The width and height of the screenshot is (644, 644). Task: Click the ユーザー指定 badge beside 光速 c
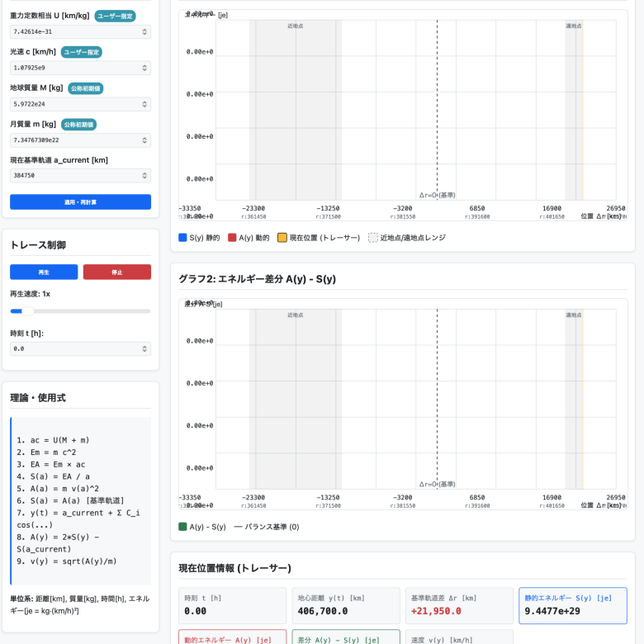click(x=82, y=52)
